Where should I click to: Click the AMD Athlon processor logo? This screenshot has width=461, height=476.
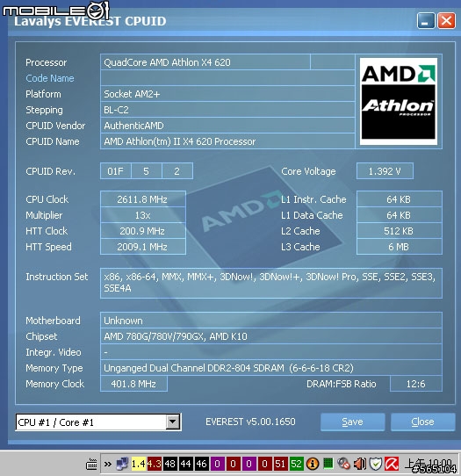(399, 101)
